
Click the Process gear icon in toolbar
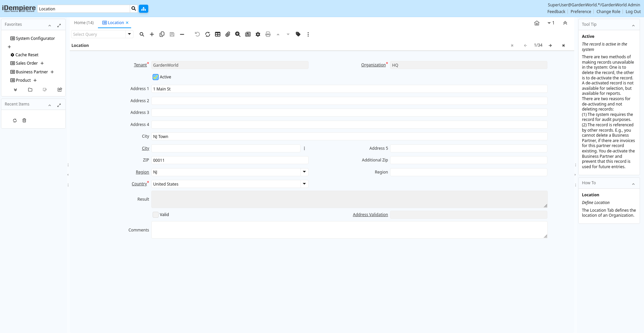click(258, 34)
